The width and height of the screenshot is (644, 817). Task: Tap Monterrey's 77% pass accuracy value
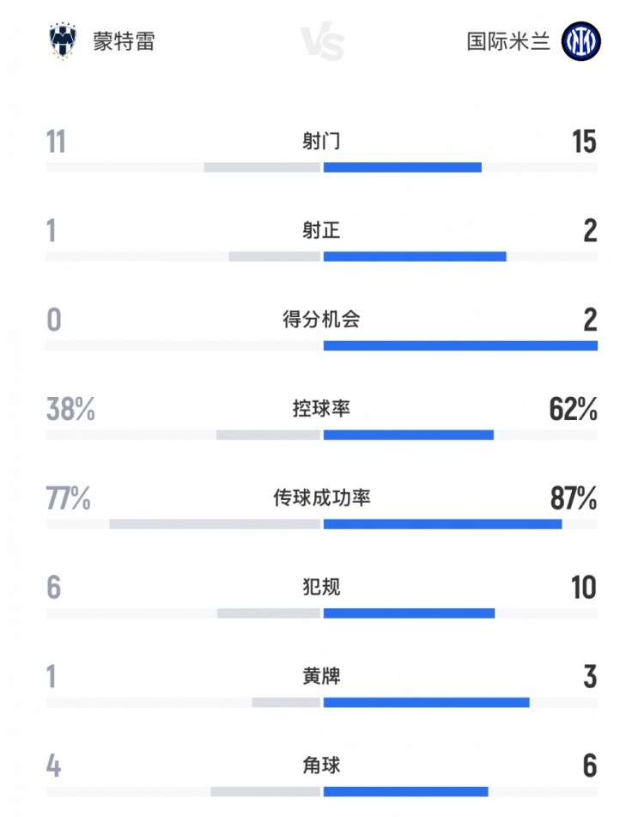pos(69,499)
